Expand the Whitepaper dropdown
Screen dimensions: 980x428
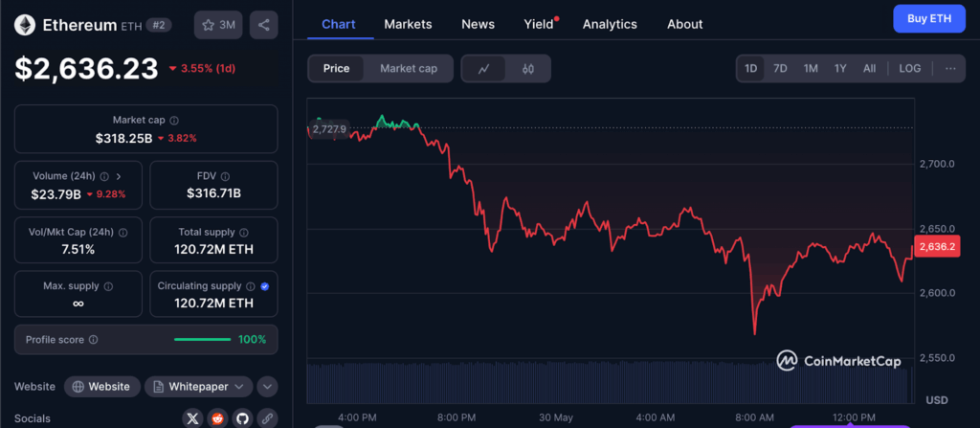198,387
